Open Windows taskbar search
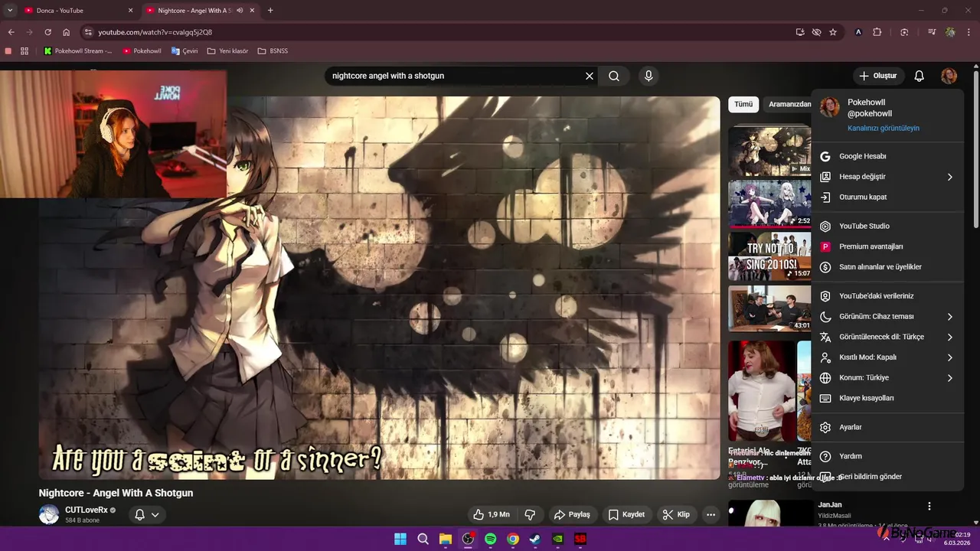The height and width of the screenshot is (551, 980). click(x=423, y=539)
